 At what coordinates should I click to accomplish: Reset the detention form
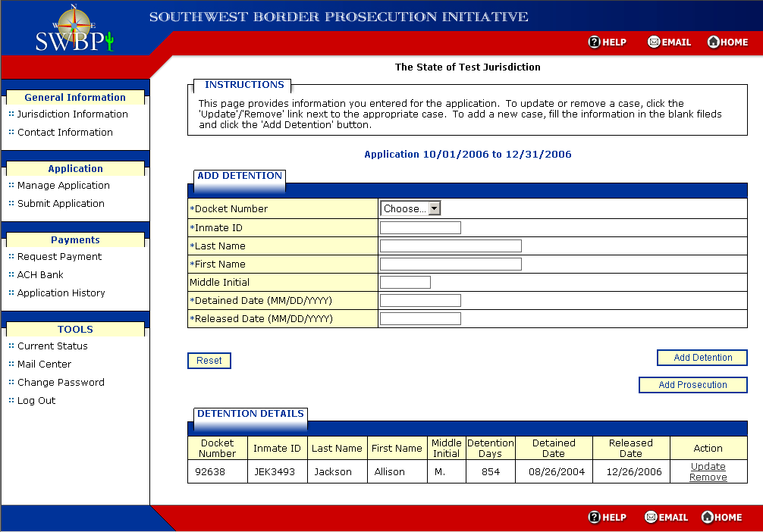(x=209, y=361)
